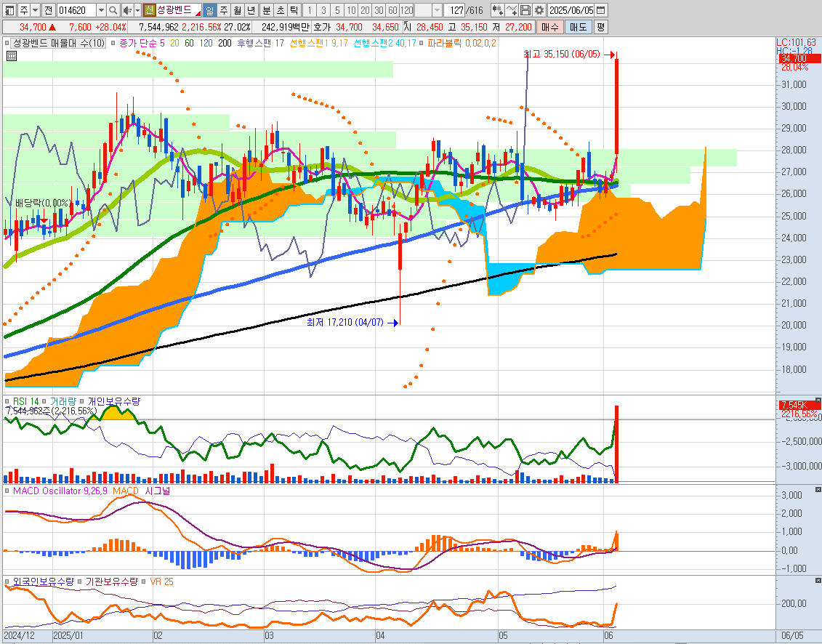Click the 선행스팬1 9,17 legend text
The width and height of the screenshot is (822, 644).
click(x=319, y=43)
